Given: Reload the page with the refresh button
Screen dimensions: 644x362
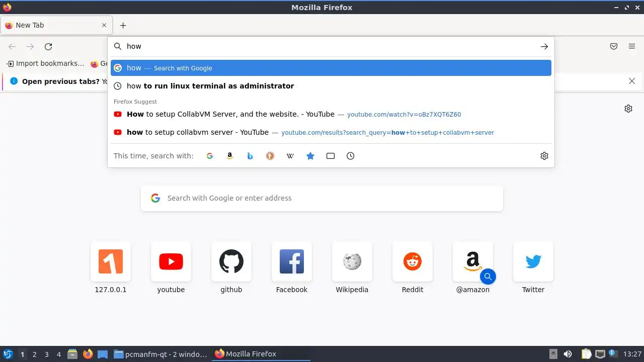Looking at the screenshot, I should click(x=48, y=47).
